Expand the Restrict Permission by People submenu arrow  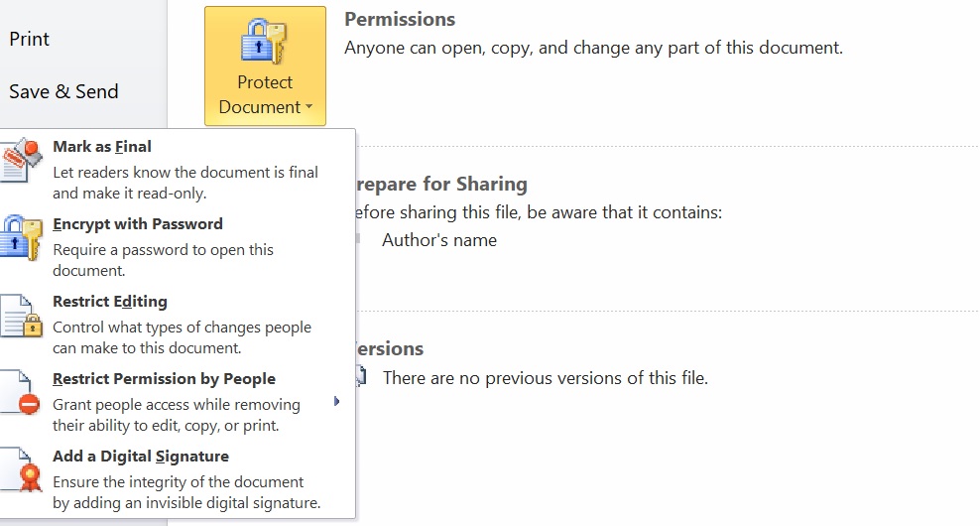coord(337,402)
